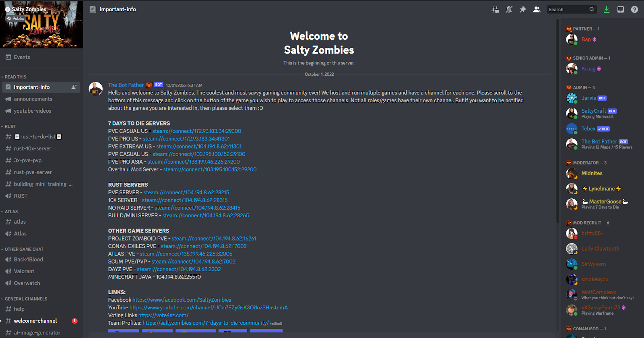
Task: Open the rust-10x-server channel
Action: [x=41, y=148]
